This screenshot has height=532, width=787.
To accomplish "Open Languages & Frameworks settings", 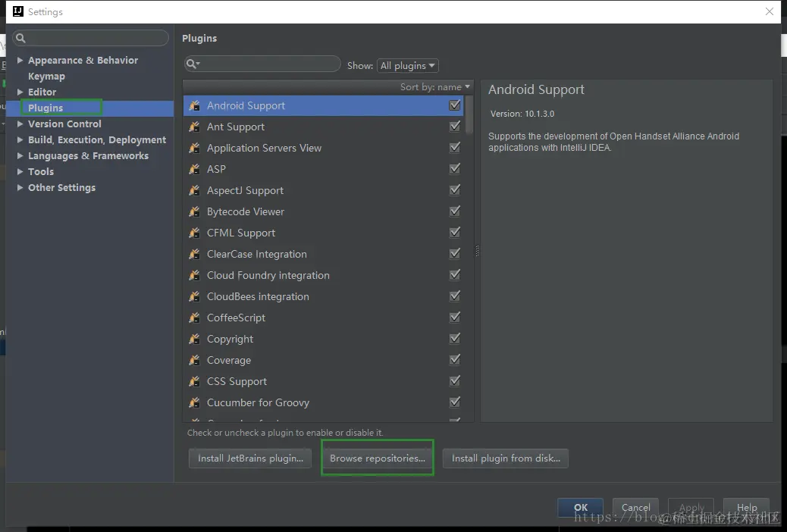I will coord(89,155).
